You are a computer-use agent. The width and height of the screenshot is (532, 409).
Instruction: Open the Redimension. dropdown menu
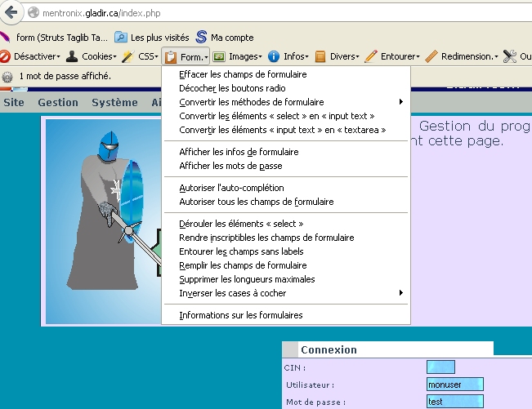coord(470,56)
